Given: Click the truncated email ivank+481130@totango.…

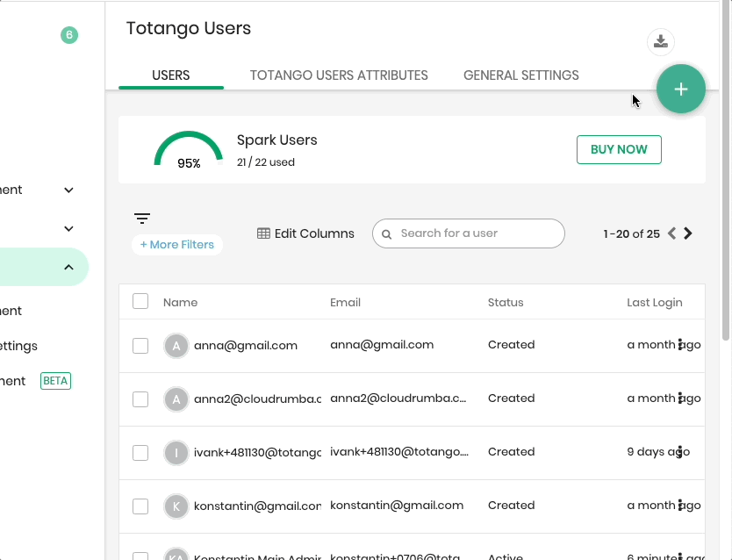Looking at the screenshot, I should pyautogui.click(x=399, y=452).
